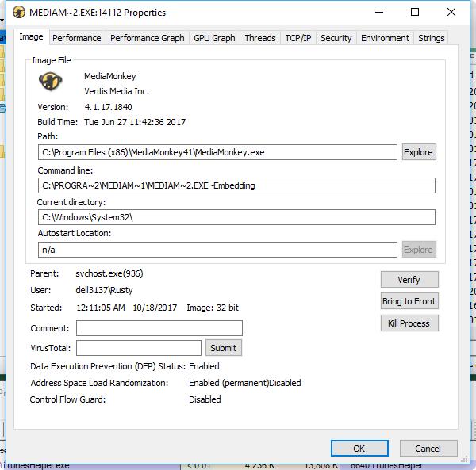Click the title bar MediaMonkey icon
This screenshot has width=476, height=470.
pos(19,13)
